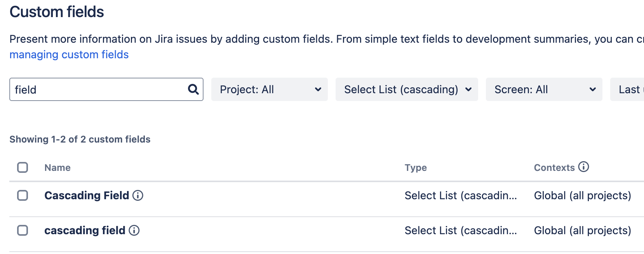Click the Name column header
This screenshot has height=254, width=644.
(57, 167)
